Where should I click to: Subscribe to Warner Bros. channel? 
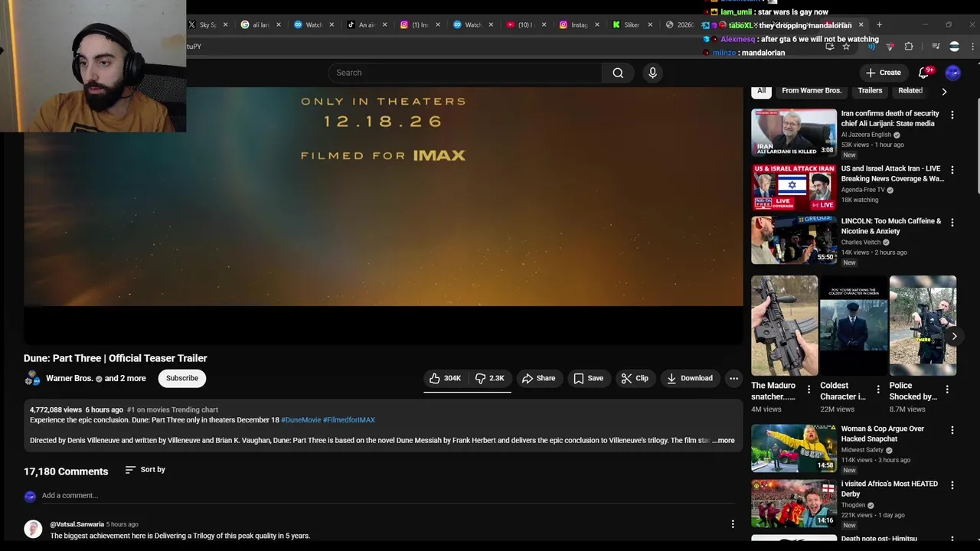pos(182,378)
